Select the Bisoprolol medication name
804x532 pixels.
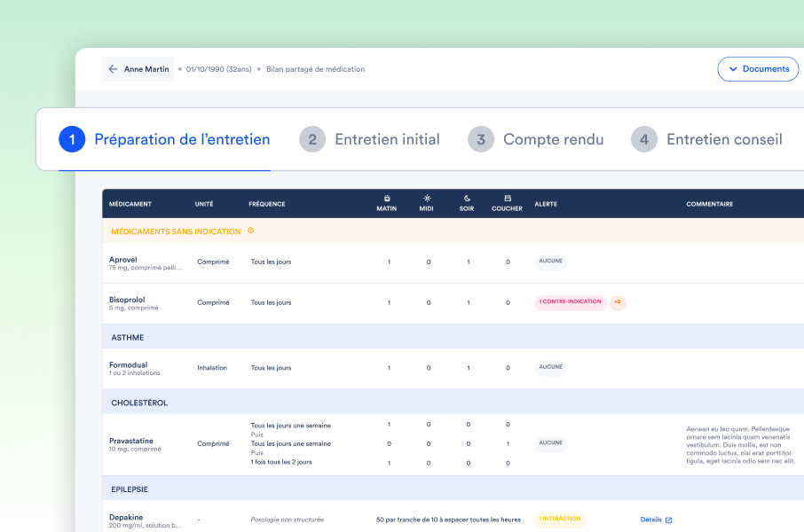point(127,300)
